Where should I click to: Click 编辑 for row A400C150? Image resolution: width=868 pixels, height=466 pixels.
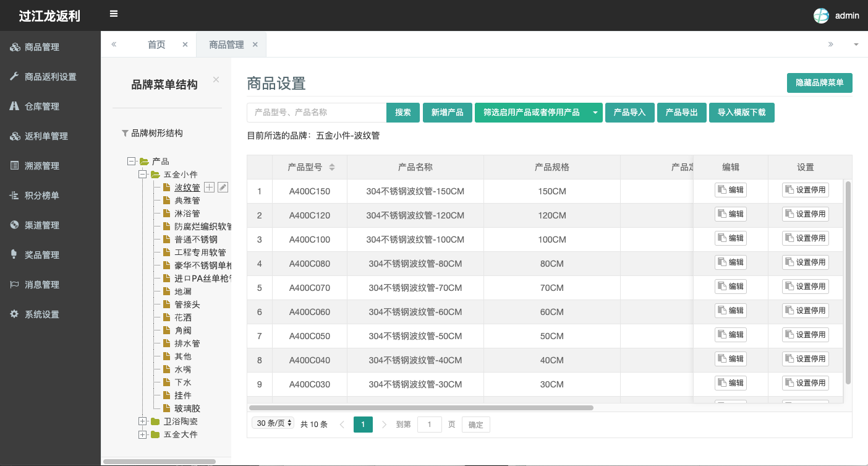click(x=731, y=190)
